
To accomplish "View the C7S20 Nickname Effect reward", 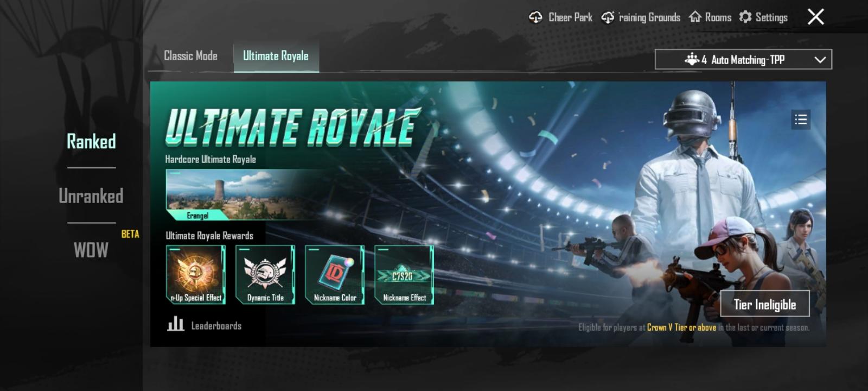I will tap(404, 275).
